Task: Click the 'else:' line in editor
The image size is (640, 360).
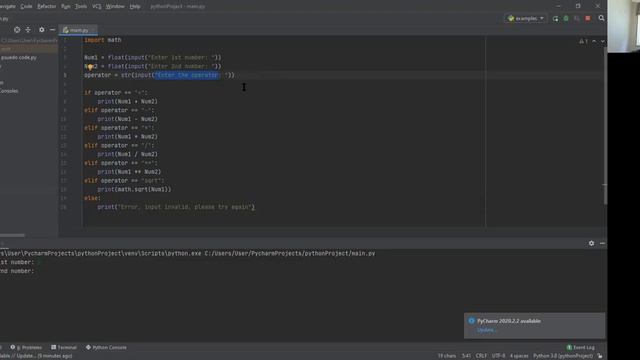Action: [x=92, y=198]
